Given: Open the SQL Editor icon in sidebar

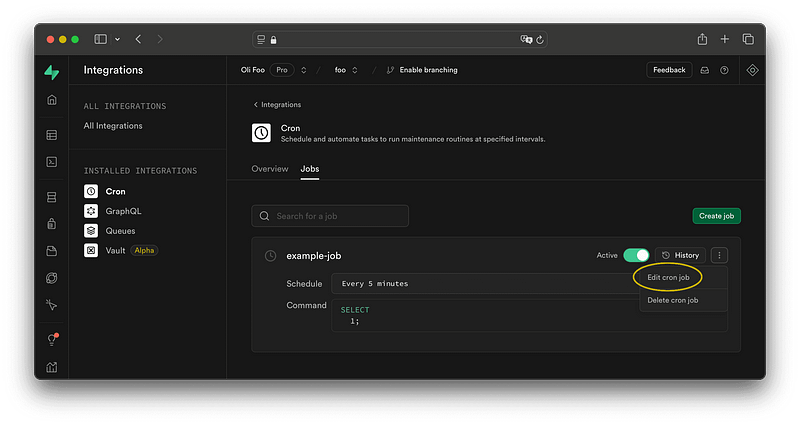Looking at the screenshot, I should point(52,162).
